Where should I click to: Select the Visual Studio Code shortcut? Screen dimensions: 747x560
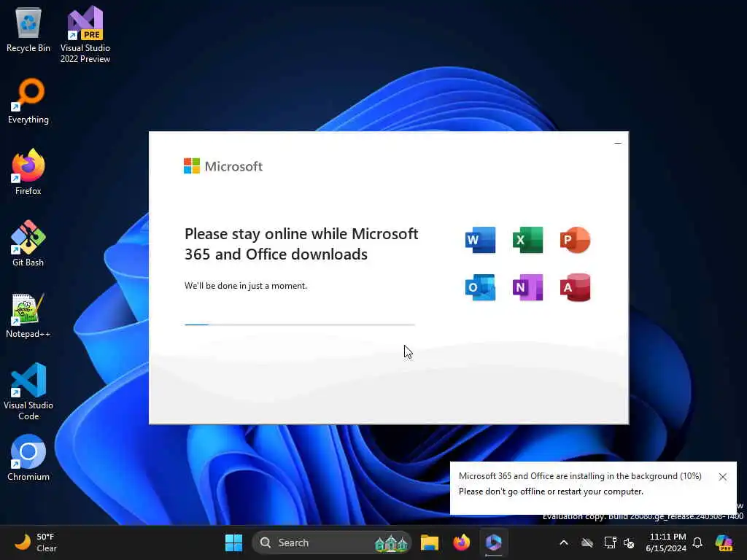28,392
